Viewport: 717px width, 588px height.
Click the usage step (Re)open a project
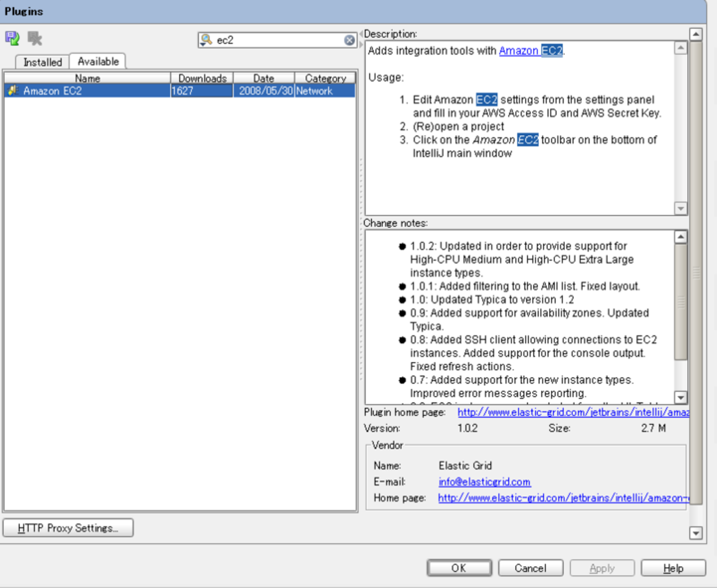(x=458, y=126)
